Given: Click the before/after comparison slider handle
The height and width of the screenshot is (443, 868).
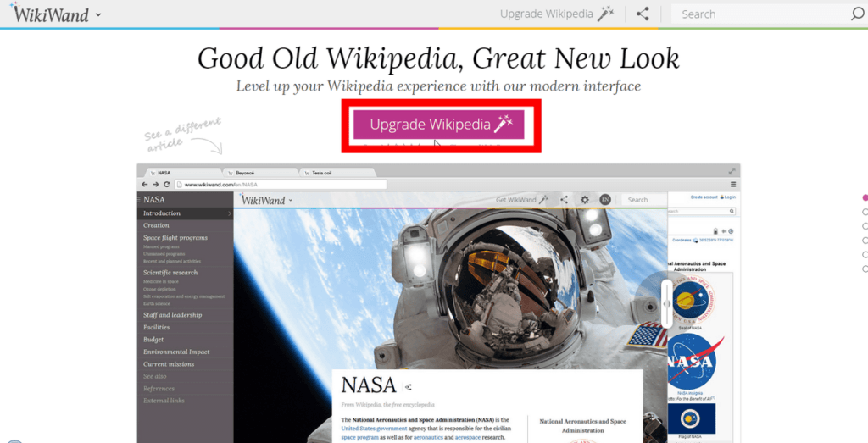Looking at the screenshot, I should click(x=667, y=303).
